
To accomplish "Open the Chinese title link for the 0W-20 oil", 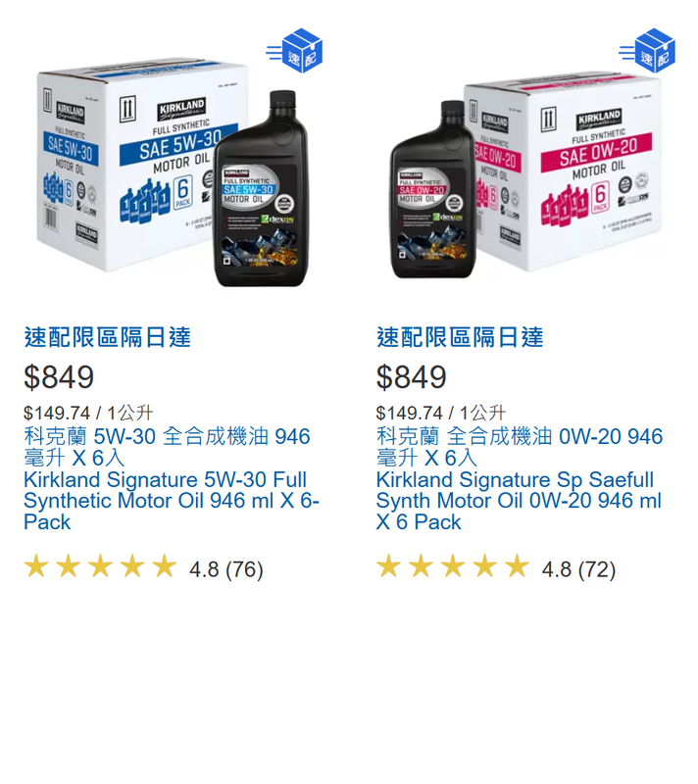I will (520, 447).
